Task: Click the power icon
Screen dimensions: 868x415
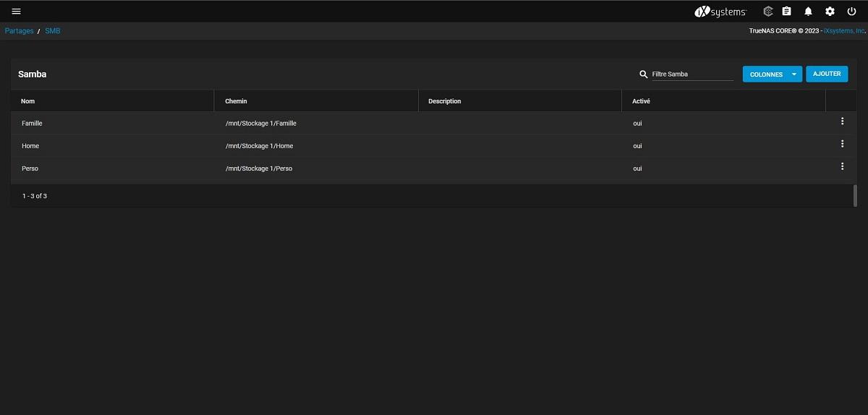Action: click(x=851, y=12)
